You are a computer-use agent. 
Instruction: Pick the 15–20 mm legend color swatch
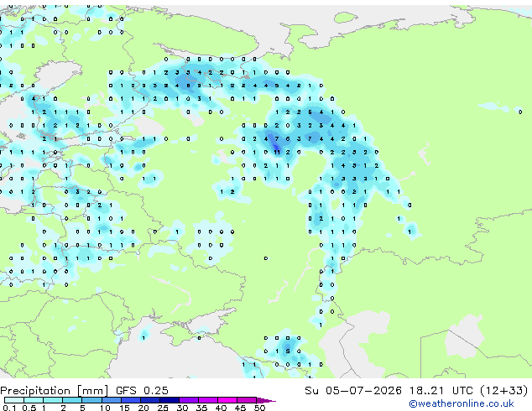(x=131, y=400)
